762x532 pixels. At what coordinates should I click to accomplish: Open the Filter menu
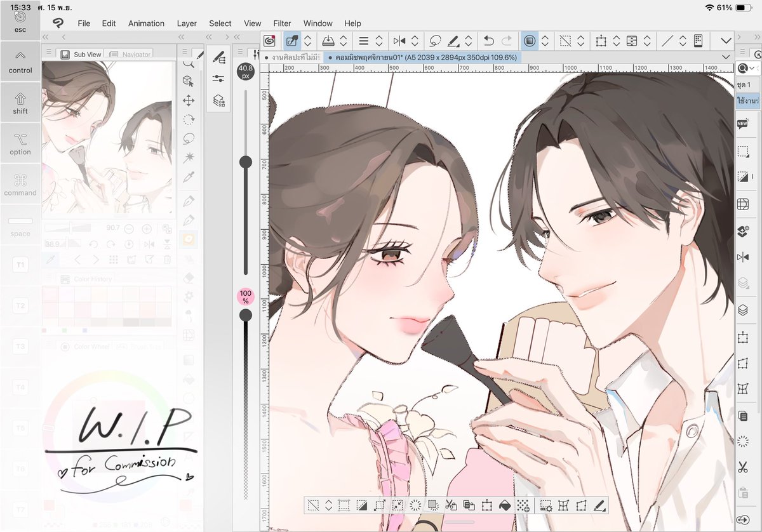click(282, 23)
